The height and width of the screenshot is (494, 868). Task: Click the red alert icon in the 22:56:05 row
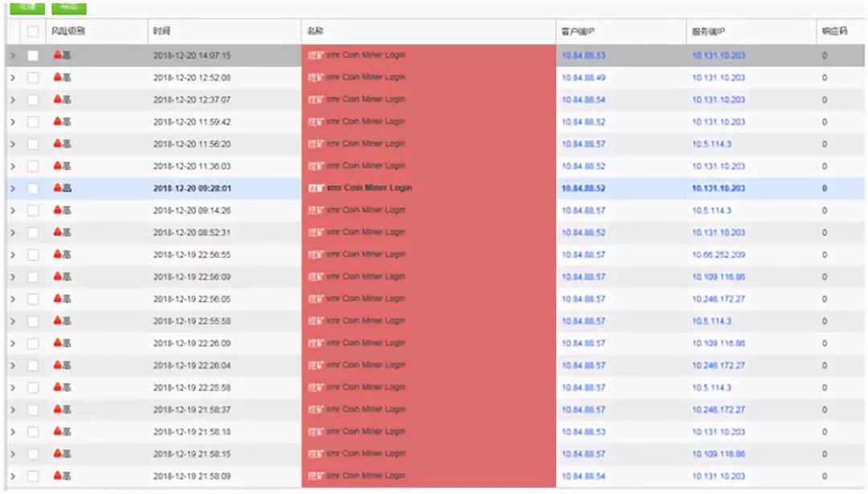point(58,298)
